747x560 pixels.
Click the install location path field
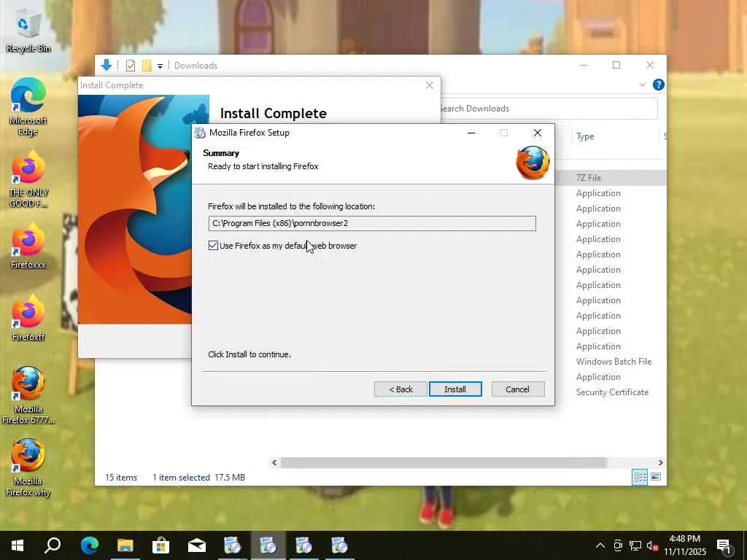point(372,223)
